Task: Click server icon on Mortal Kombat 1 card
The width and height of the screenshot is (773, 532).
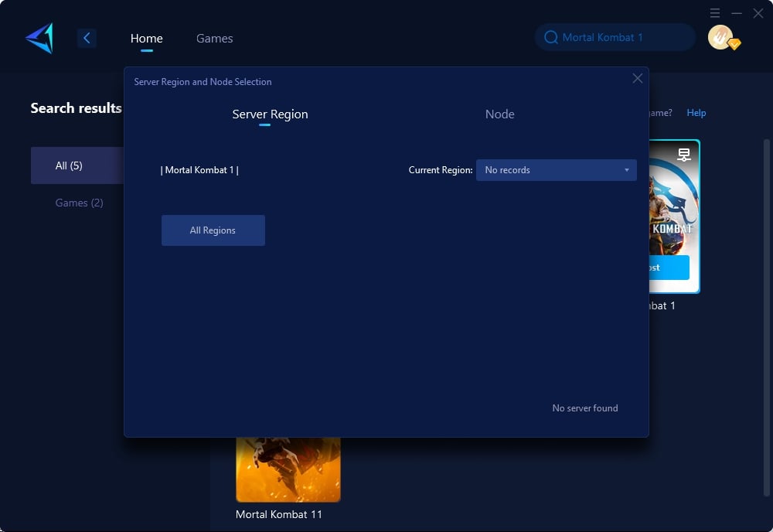Action: click(x=684, y=155)
